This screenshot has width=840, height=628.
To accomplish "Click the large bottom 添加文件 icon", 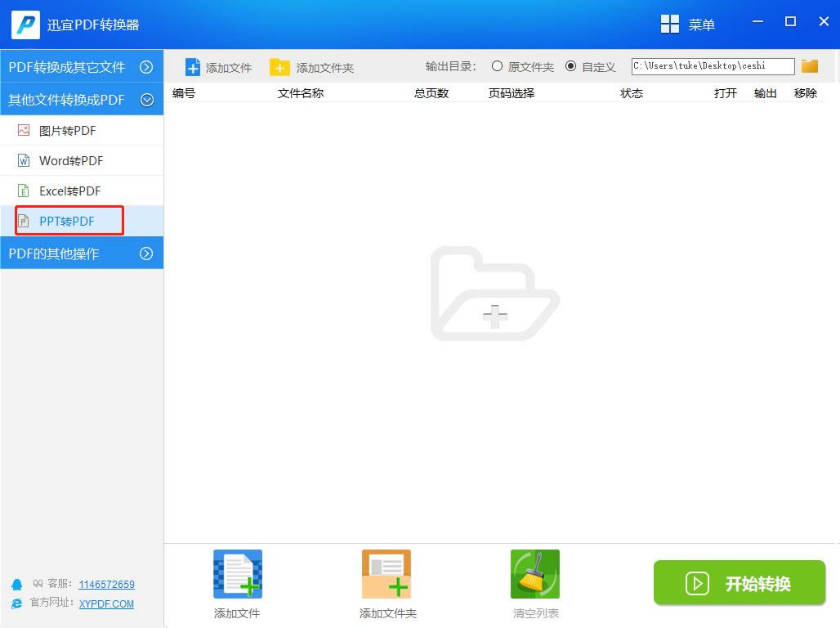I will click(238, 574).
